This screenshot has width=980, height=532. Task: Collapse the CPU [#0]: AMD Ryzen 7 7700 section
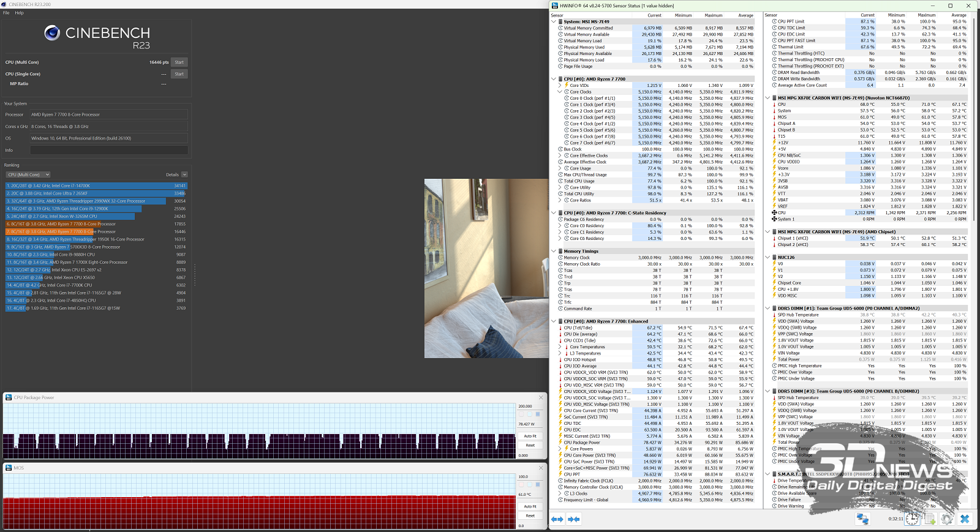click(x=554, y=79)
